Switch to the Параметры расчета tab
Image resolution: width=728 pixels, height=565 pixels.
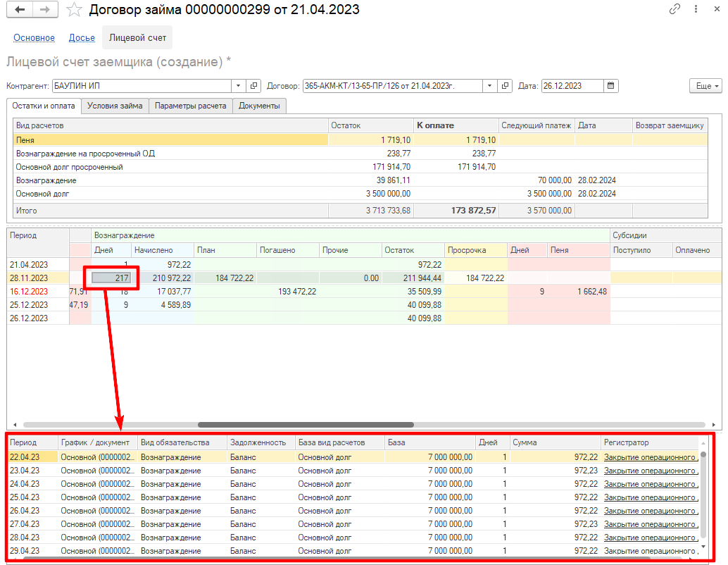[190, 106]
